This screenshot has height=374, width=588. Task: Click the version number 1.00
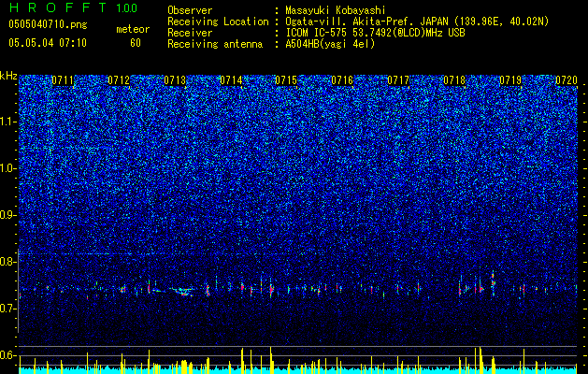click(127, 8)
